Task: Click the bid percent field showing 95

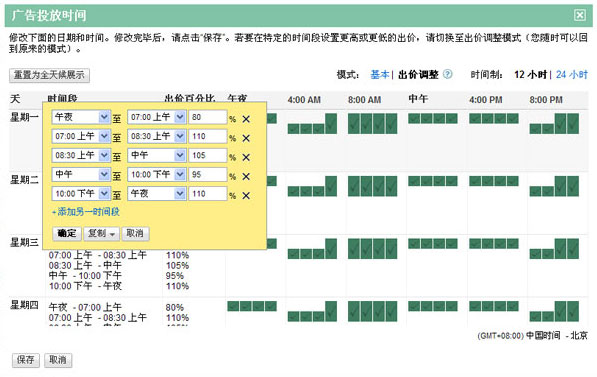Action: 208,175
